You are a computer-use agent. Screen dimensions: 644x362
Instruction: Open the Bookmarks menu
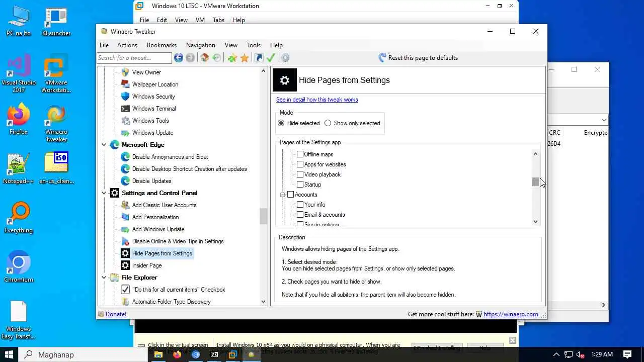(x=162, y=45)
